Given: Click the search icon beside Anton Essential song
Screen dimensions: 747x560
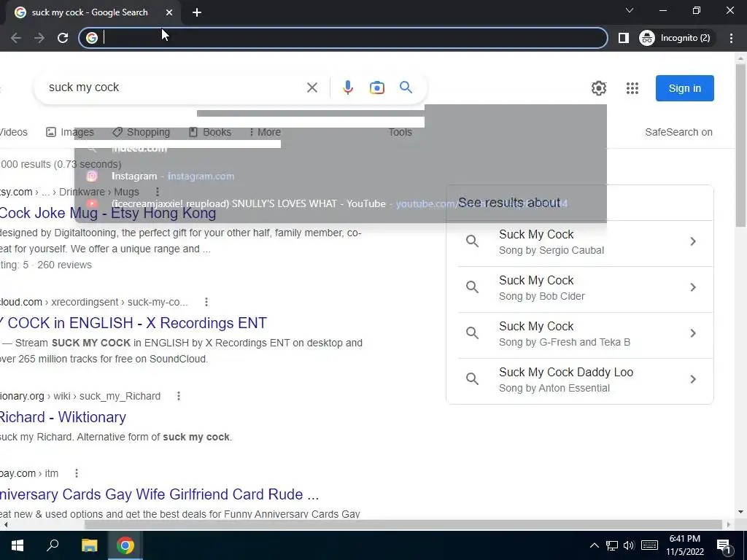Looking at the screenshot, I should (472, 379).
